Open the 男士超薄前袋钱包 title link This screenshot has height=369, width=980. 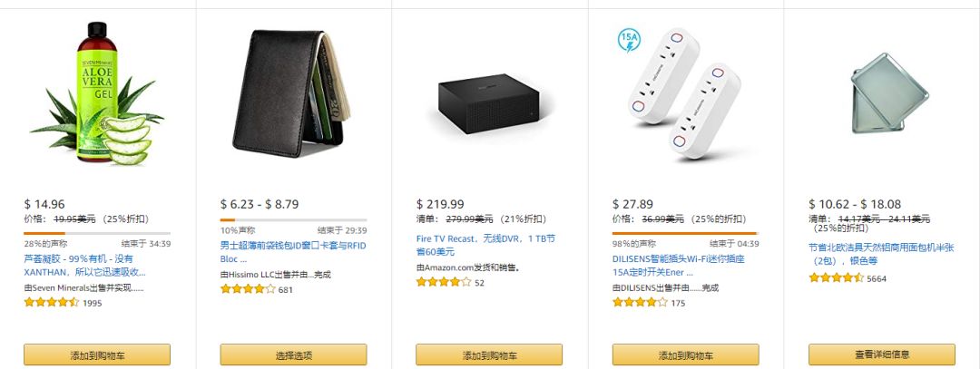coord(293,251)
